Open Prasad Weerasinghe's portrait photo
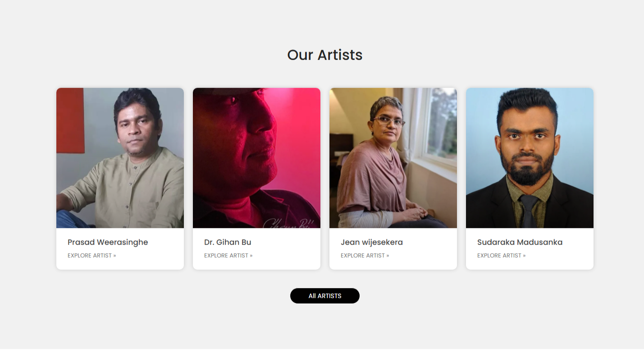This screenshot has width=644, height=355. [120, 158]
